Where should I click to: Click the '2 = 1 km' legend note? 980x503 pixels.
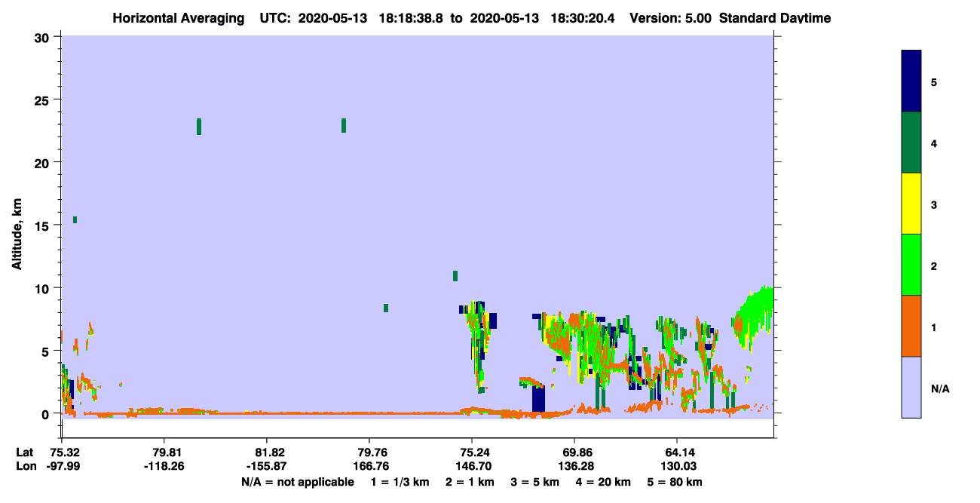coord(470,482)
